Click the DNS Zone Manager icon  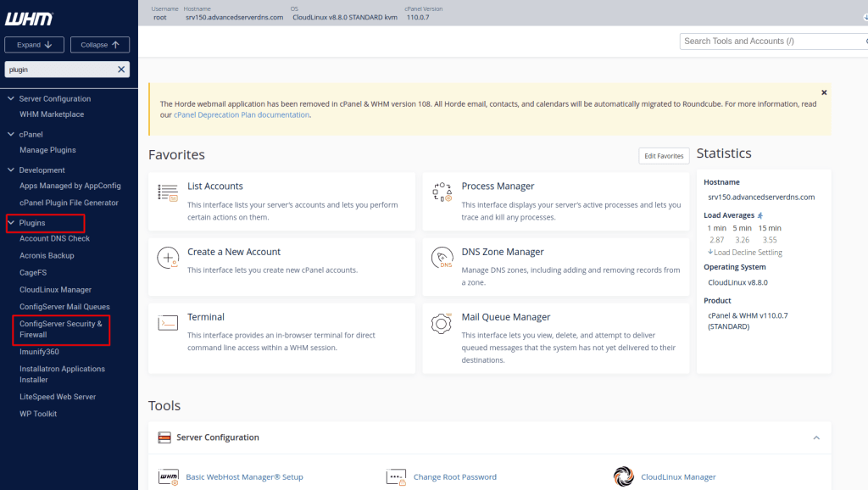click(442, 258)
